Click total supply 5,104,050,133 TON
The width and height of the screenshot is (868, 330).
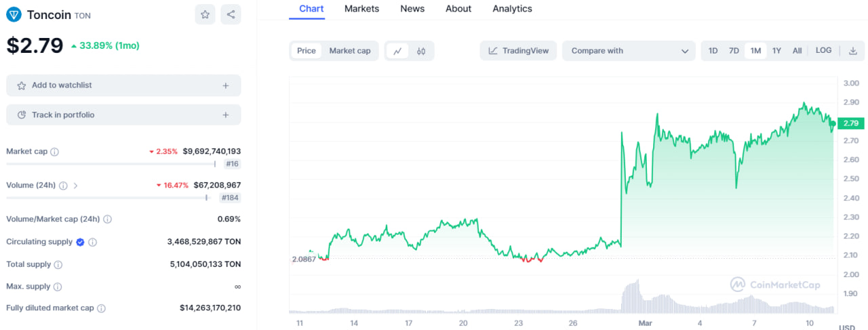(204, 265)
